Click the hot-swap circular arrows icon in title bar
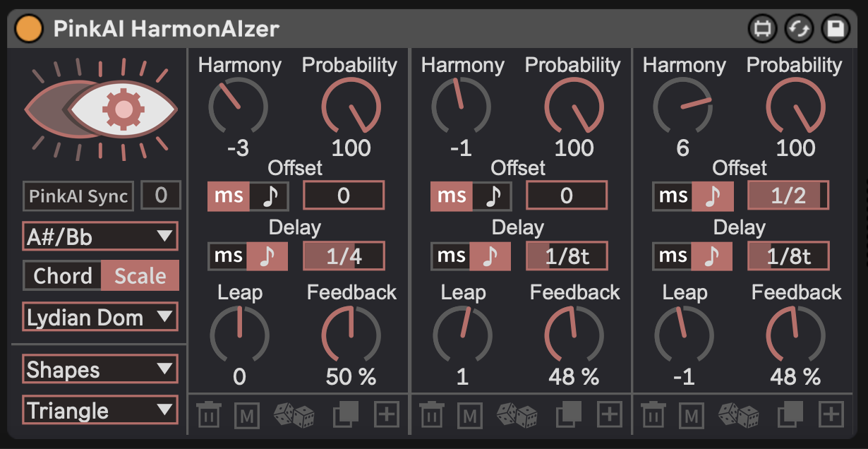This screenshot has width=868, height=449. 800,29
